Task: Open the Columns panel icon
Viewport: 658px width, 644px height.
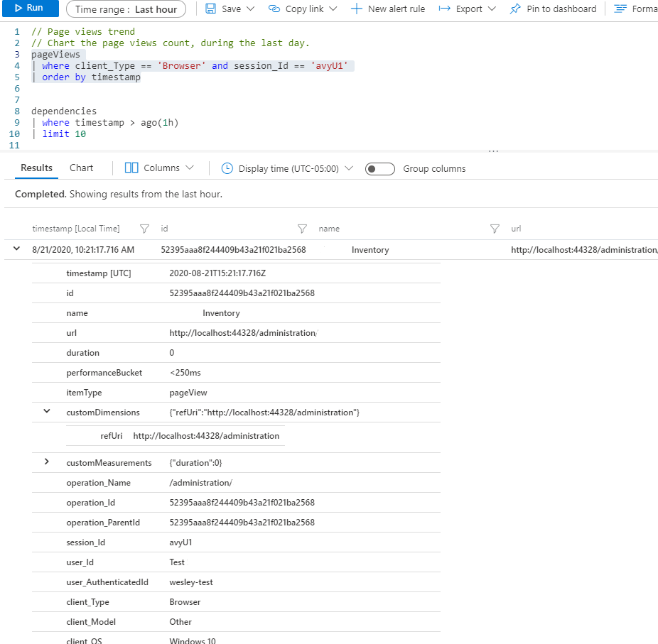Action: point(131,168)
